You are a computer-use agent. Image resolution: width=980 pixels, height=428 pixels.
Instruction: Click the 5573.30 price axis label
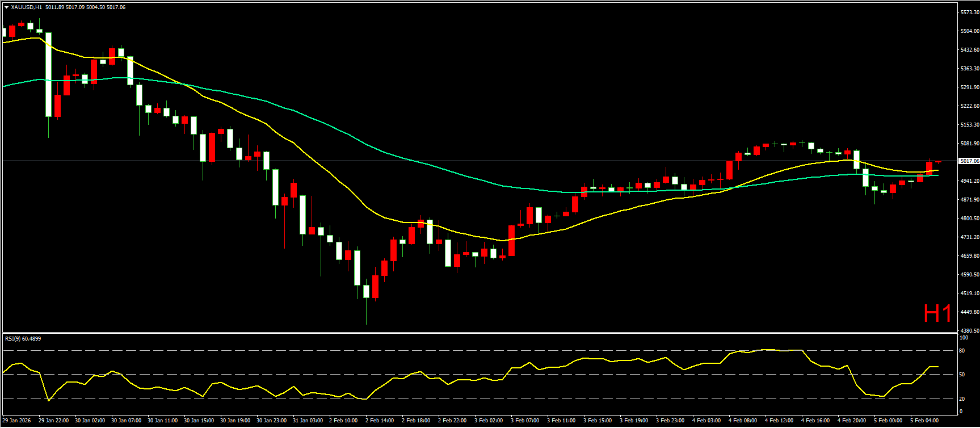[x=969, y=12]
